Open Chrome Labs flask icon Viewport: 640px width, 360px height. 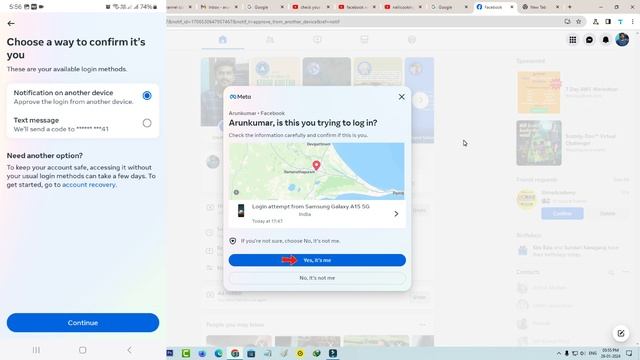pyautogui.click(x=596, y=22)
